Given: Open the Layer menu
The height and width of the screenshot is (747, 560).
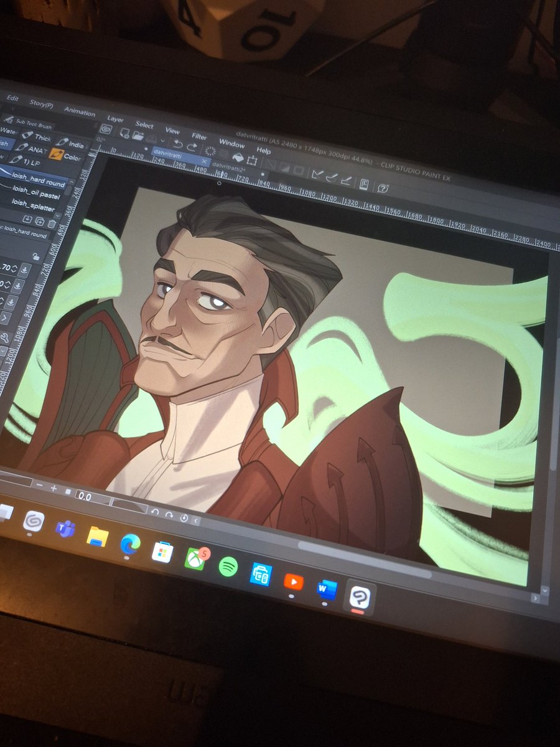Looking at the screenshot, I should pyautogui.click(x=115, y=118).
